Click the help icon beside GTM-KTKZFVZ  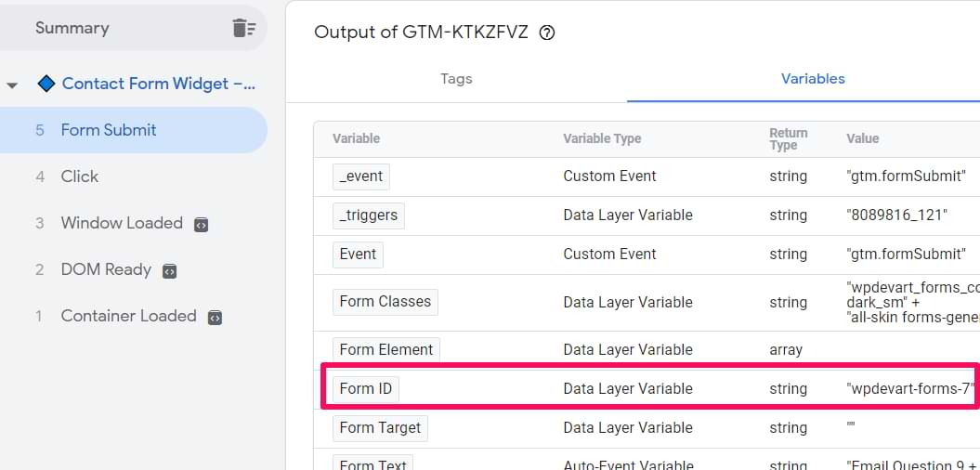[x=547, y=33]
